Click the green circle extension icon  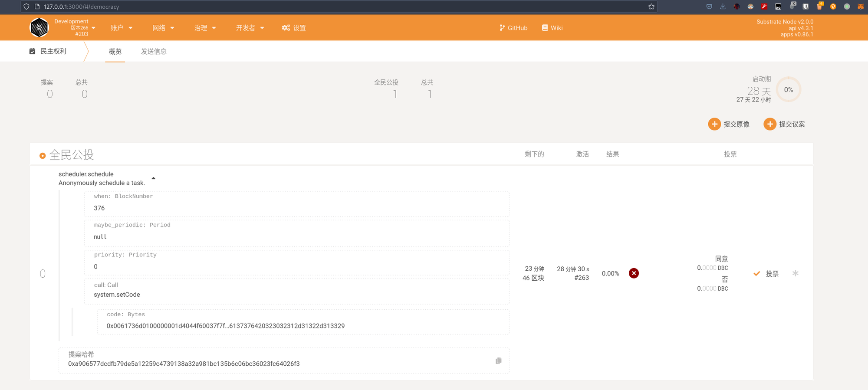(x=847, y=7)
